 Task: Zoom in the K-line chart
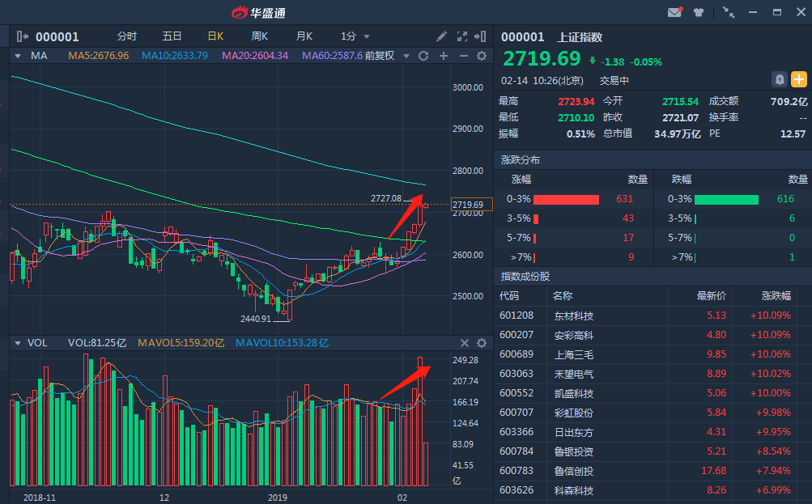click(x=444, y=56)
